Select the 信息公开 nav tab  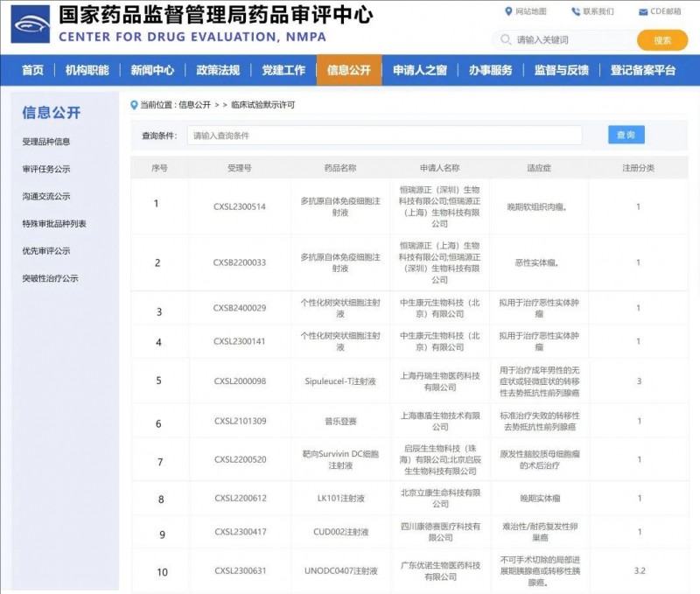coord(349,70)
